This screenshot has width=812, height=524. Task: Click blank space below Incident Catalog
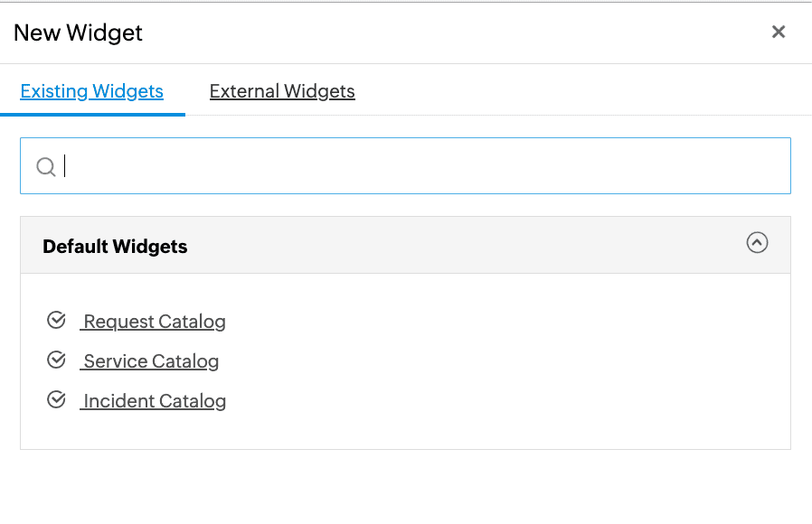coord(407,431)
